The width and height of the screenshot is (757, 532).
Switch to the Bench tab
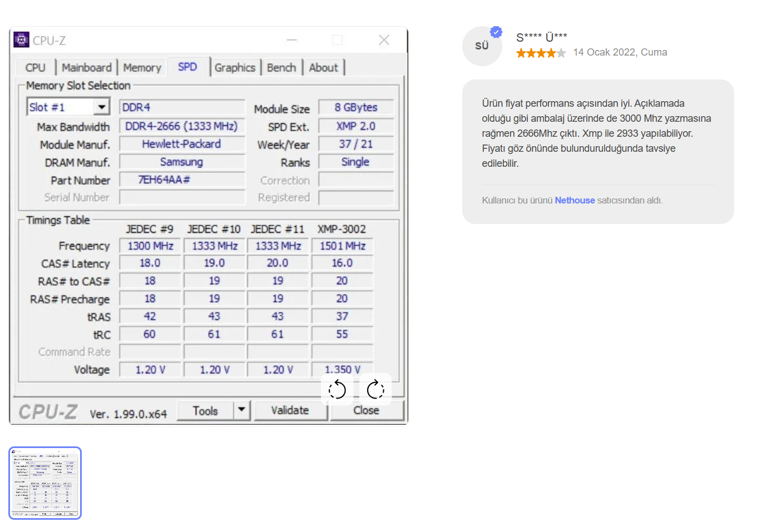pyautogui.click(x=281, y=67)
